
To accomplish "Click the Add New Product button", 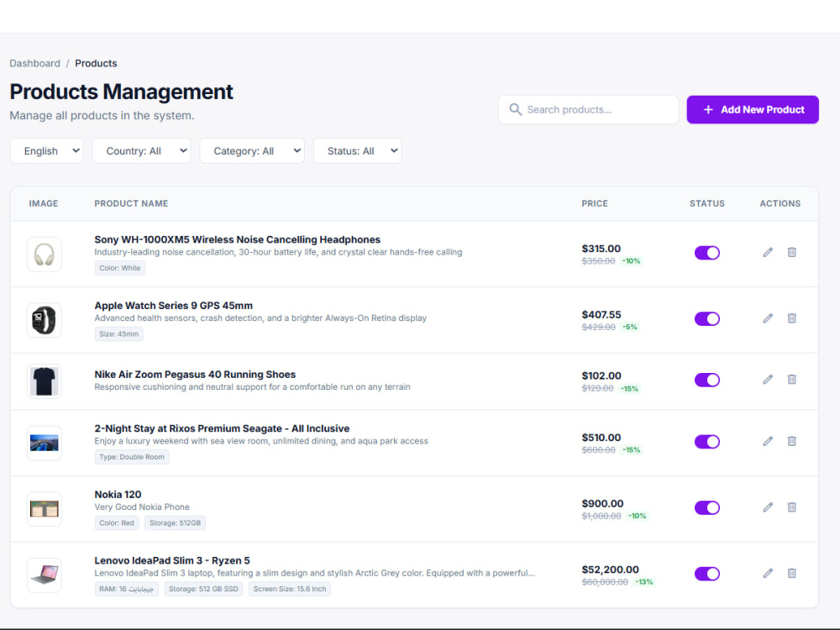I will pos(753,110).
